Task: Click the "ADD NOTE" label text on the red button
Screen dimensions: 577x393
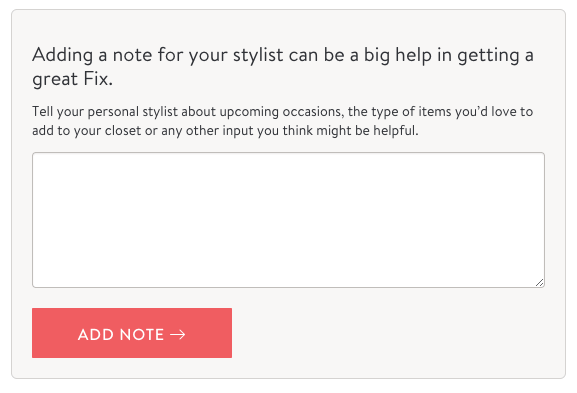Action: (121, 334)
